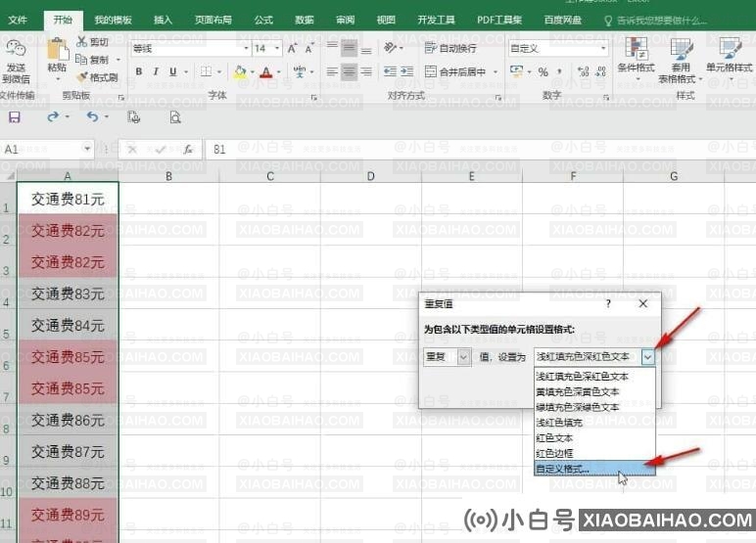Click the insert function fx icon

click(x=188, y=150)
